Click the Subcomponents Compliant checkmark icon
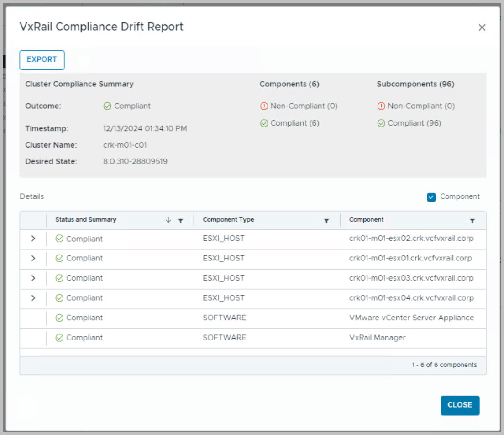Screen dimensions: 504x435 coord(381,123)
